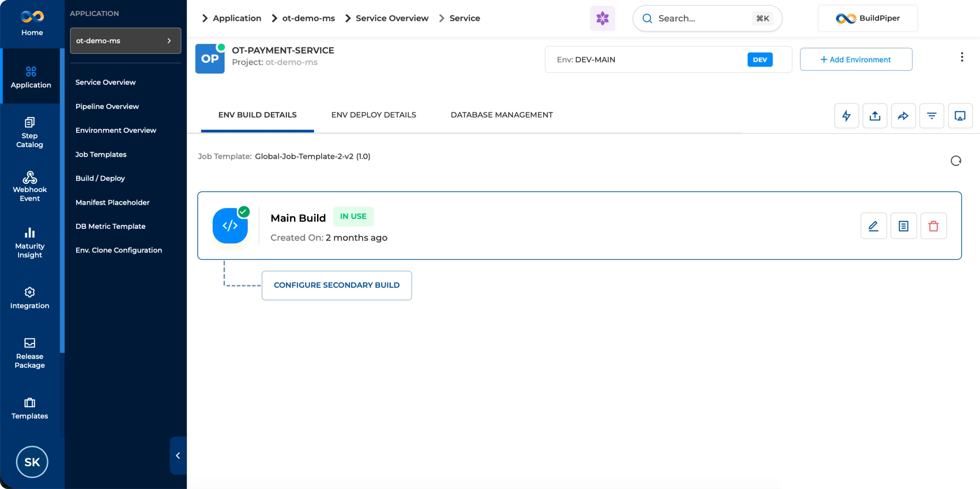Click the OP service avatar
This screenshot has height=489, width=980.
click(210, 59)
